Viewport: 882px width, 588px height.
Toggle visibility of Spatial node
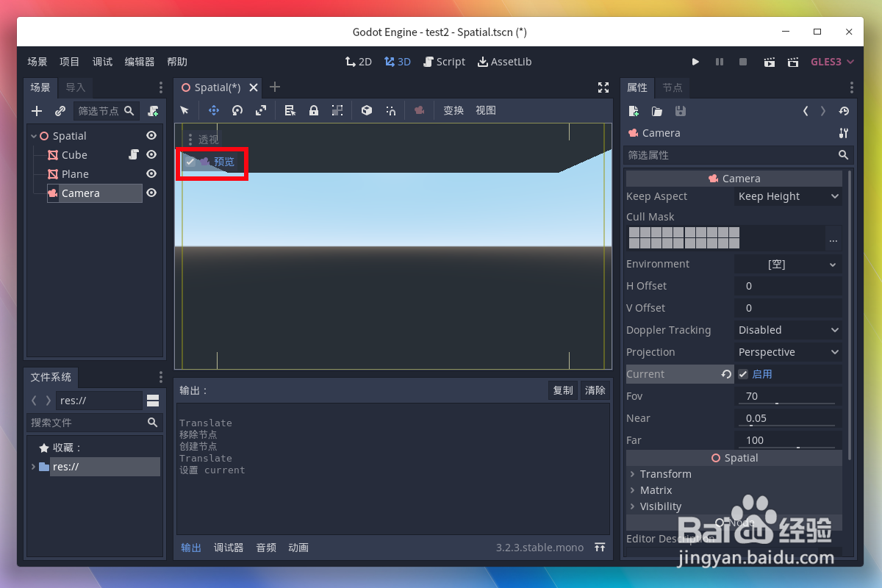(151, 136)
